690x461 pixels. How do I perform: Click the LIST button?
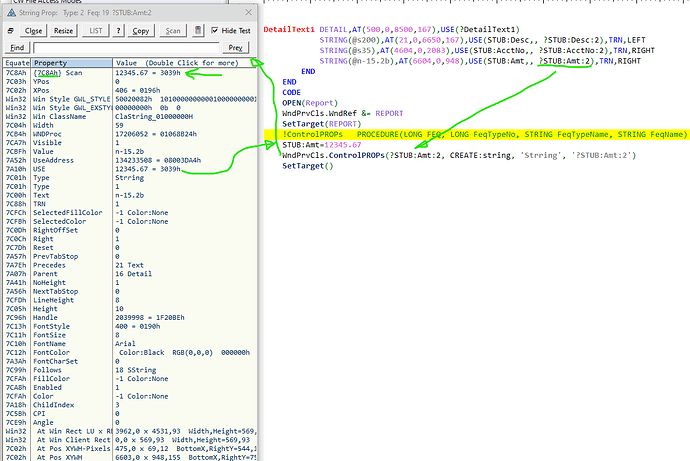pyautogui.click(x=98, y=31)
